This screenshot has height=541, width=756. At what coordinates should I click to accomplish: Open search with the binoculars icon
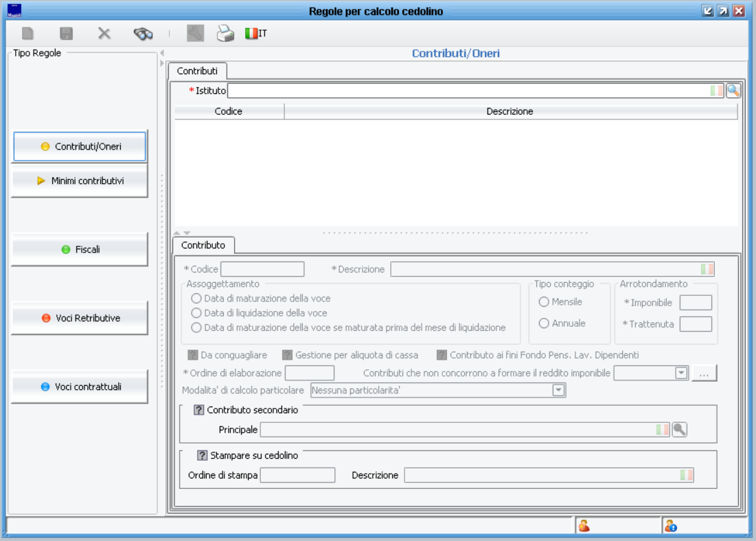(143, 34)
